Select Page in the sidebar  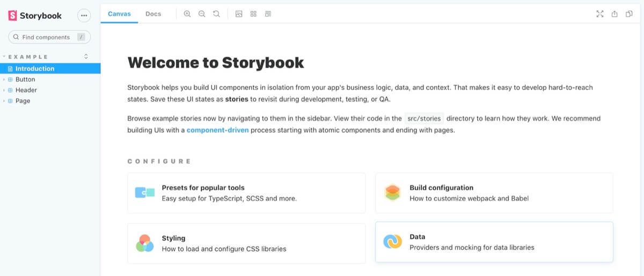50,101
